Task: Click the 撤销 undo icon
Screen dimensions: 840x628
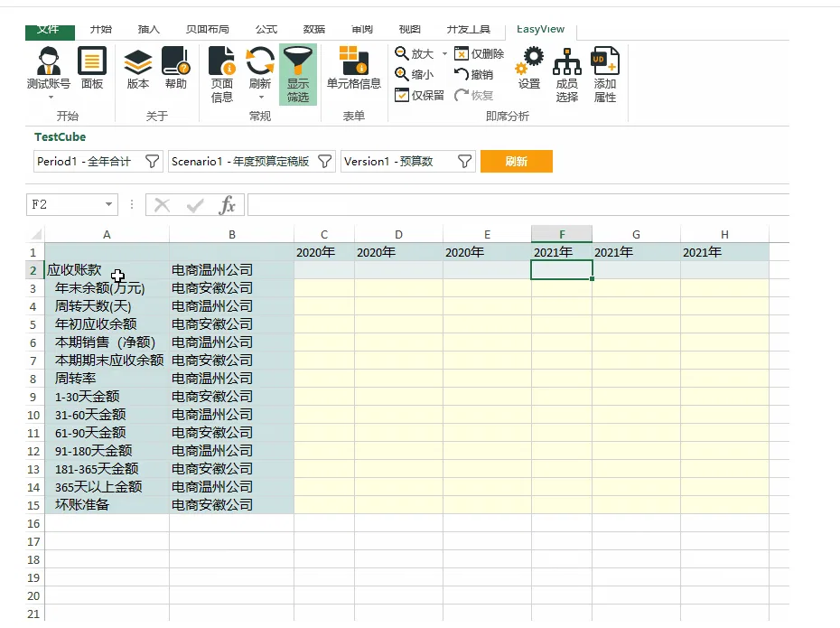Action: pyautogui.click(x=462, y=74)
